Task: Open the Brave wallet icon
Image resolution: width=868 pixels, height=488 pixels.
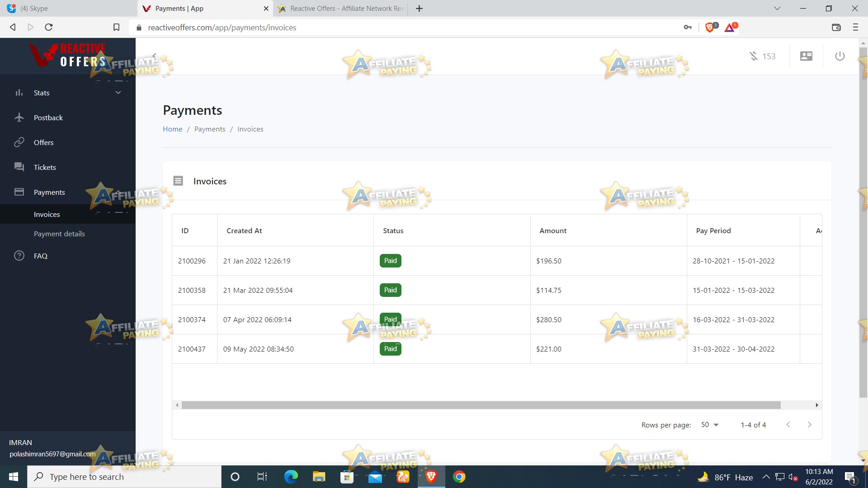Action: 836,27
